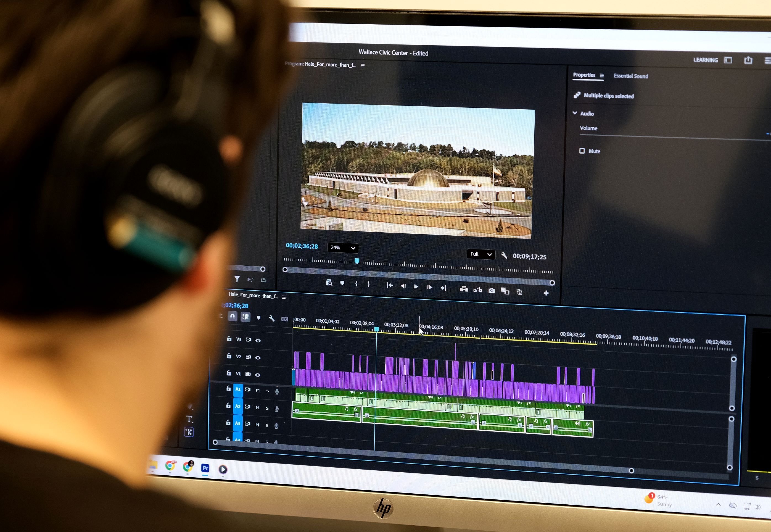Add marker in the timeline panel
The image size is (771, 532).
[x=258, y=318]
